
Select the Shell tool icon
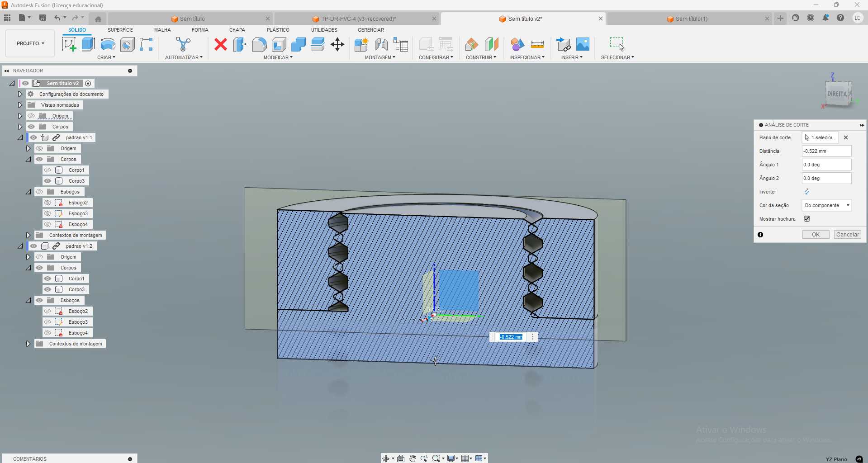(x=279, y=44)
